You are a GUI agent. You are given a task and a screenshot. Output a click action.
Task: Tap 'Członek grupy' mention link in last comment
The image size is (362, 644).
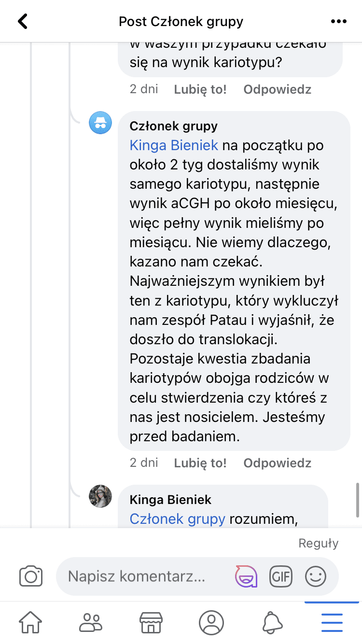coord(177,519)
